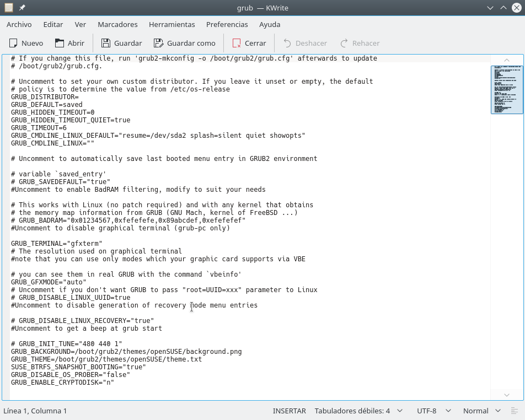
Task: Click the minimap scrollbar highlighted area
Action: (507, 89)
